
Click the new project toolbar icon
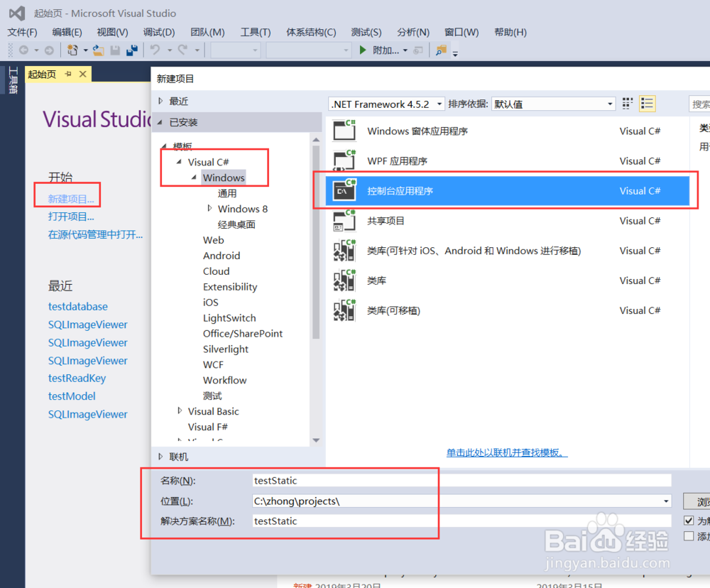[x=72, y=50]
